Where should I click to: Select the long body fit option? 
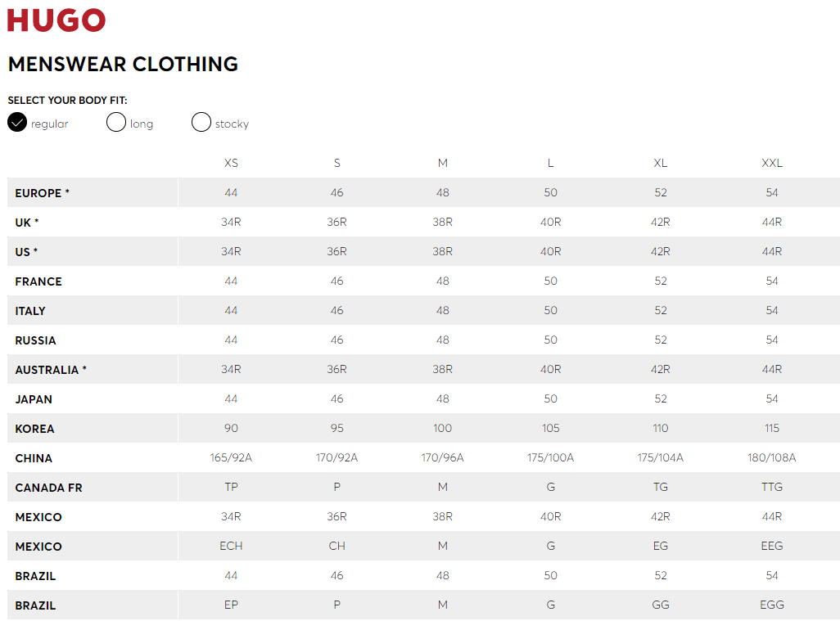(115, 122)
